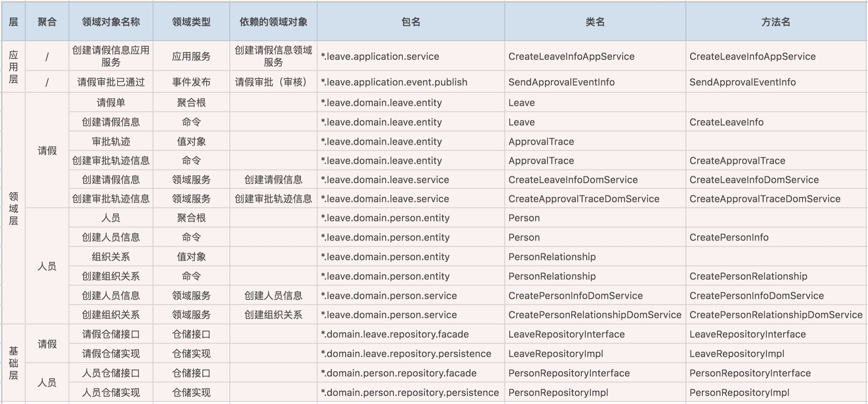
Task: Select the CreateLeaveInfoDomService class name cell
Action: coord(573,180)
